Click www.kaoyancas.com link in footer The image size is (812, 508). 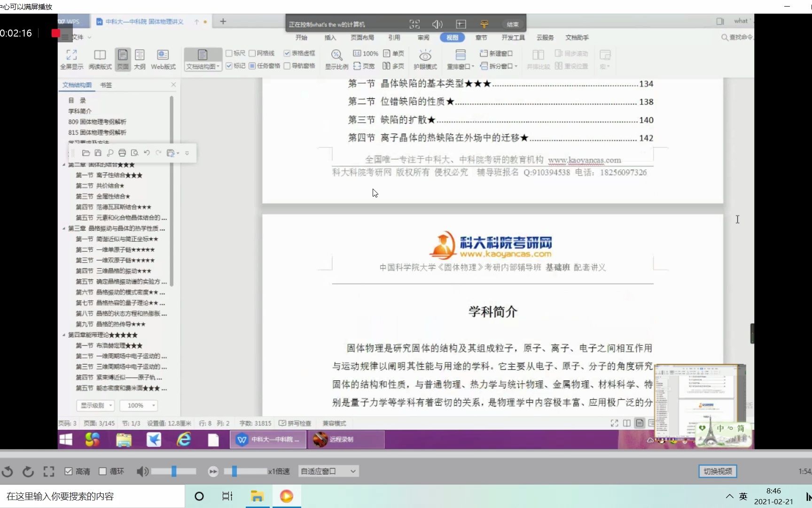click(x=585, y=160)
